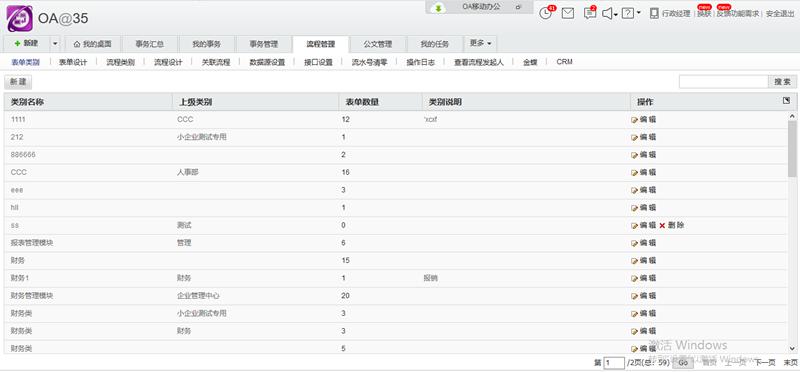Pin the OA移动办公 bar using the pin icon
The image size is (800, 372).
pyautogui.click(x=518, y=8)
